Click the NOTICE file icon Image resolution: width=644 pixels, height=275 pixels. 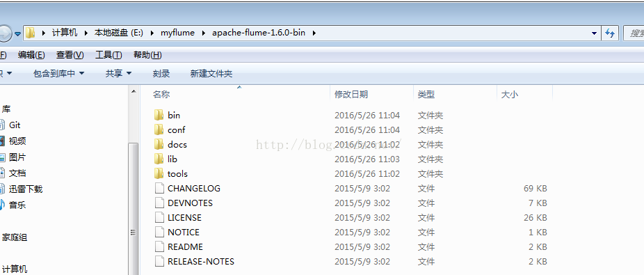coord(159,233)
